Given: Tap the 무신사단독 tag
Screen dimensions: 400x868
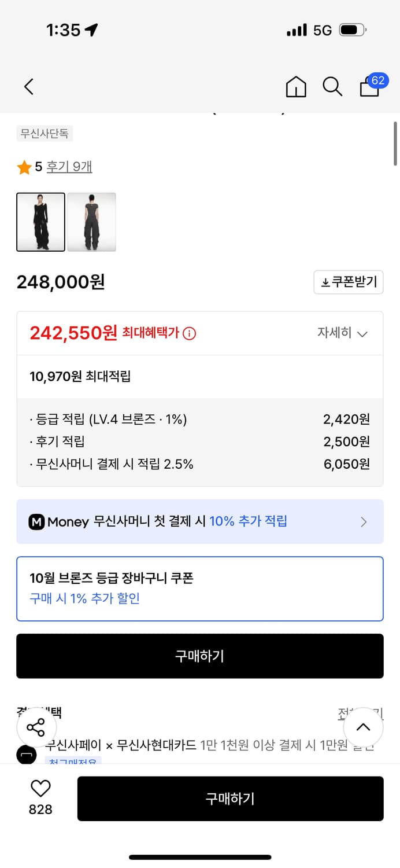Looking at the screenshot, I should coord(45,134).
